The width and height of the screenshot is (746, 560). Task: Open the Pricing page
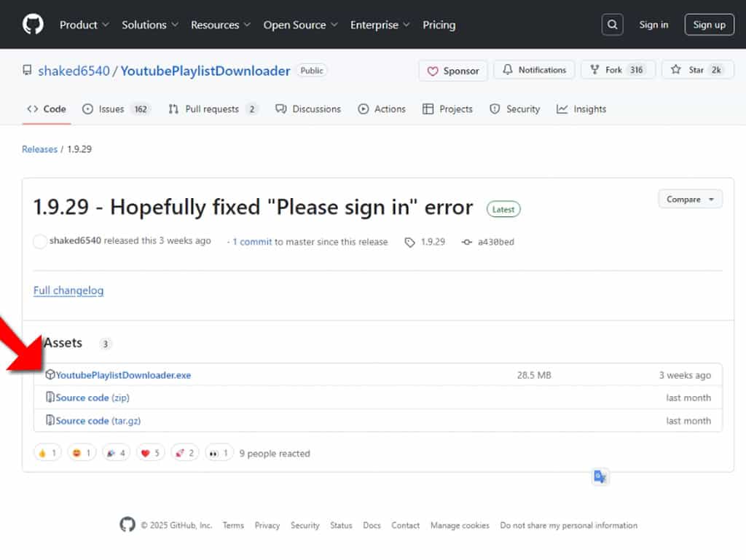click(x=439, y=25)
